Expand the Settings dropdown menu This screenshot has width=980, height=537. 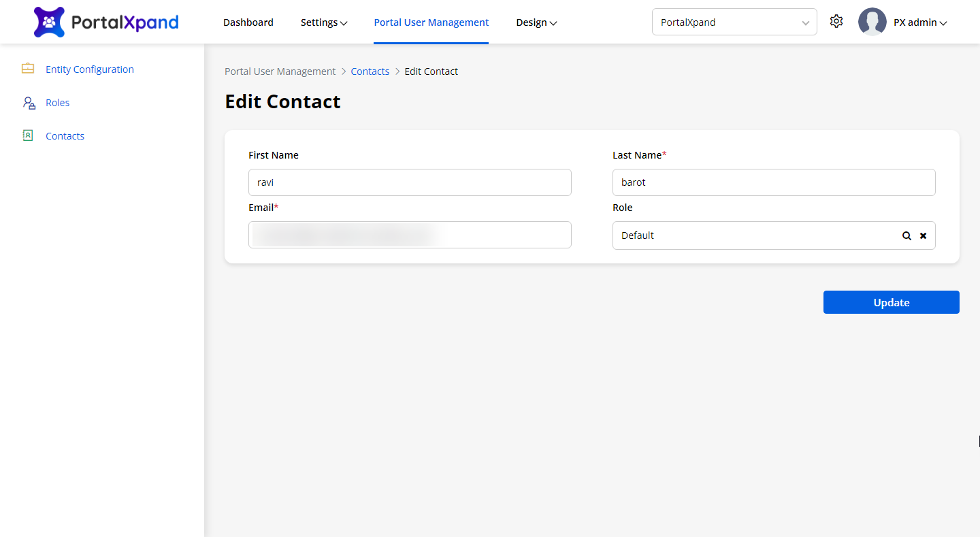coord(324,22)
